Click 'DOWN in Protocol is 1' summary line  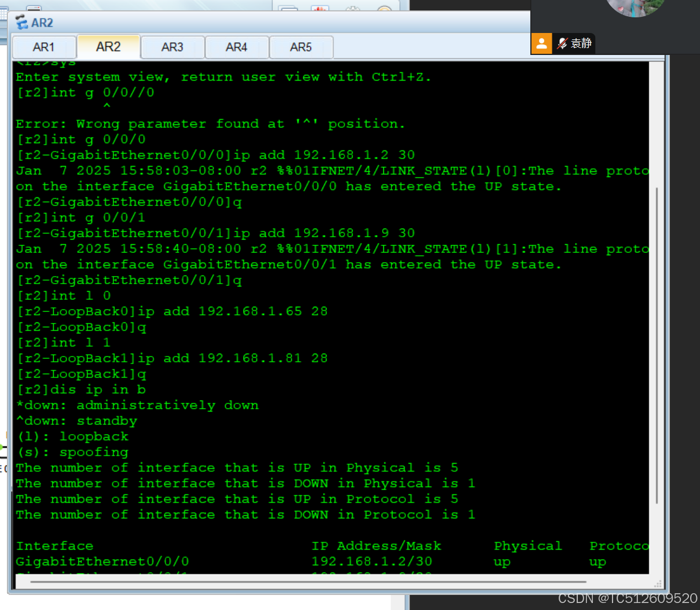(x=245, y=515)
